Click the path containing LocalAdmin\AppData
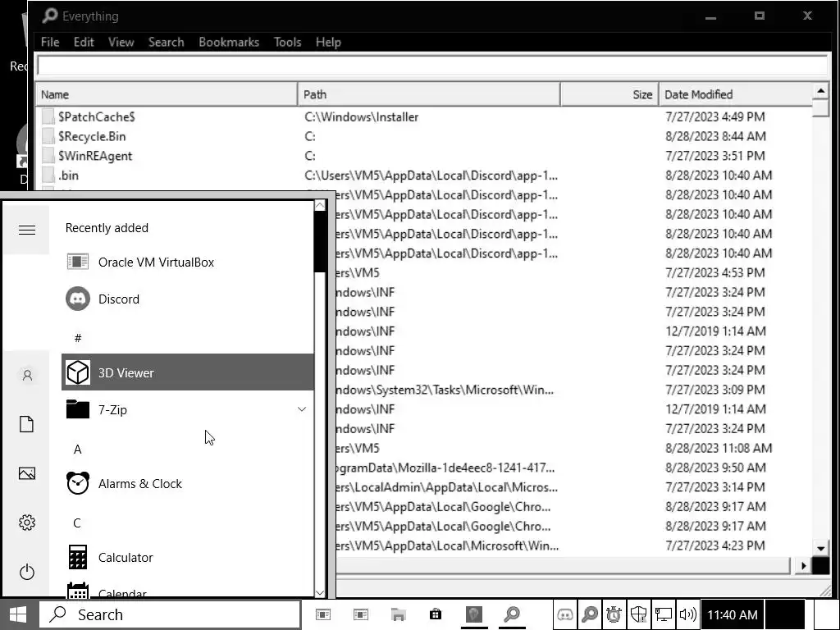Viewport: 840px width, 630px height. (447, 487)
